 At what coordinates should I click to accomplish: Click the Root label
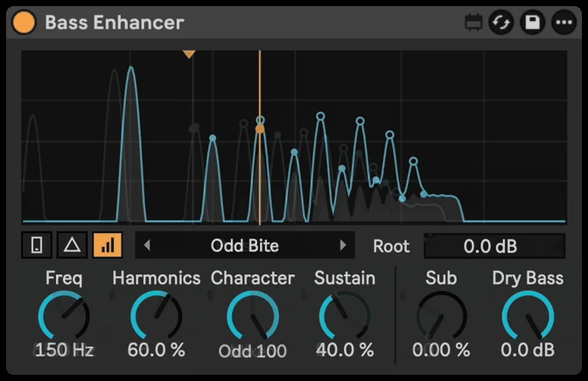tap(391, 246)
